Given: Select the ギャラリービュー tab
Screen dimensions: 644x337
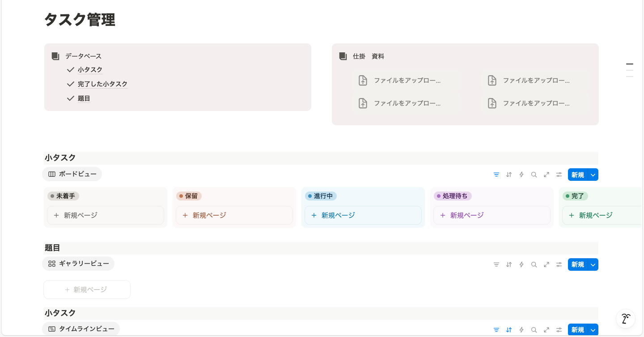Looking at the screenshot, I should tap(78, 264).
